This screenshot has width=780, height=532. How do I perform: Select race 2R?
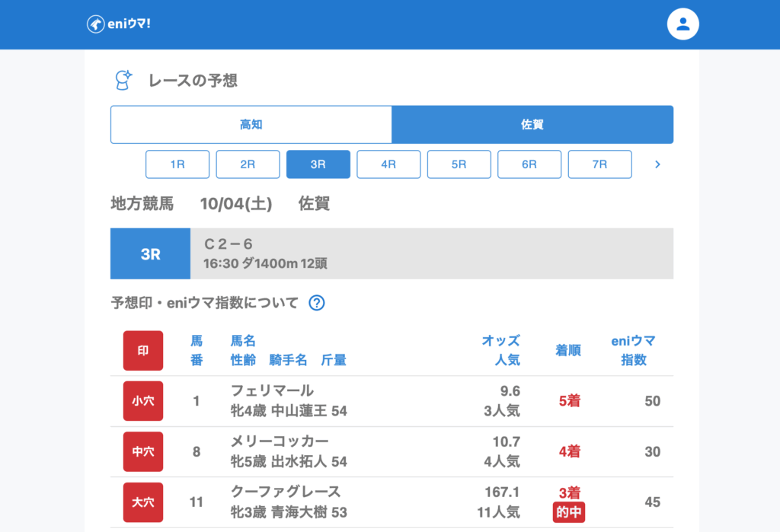[248, 164]
